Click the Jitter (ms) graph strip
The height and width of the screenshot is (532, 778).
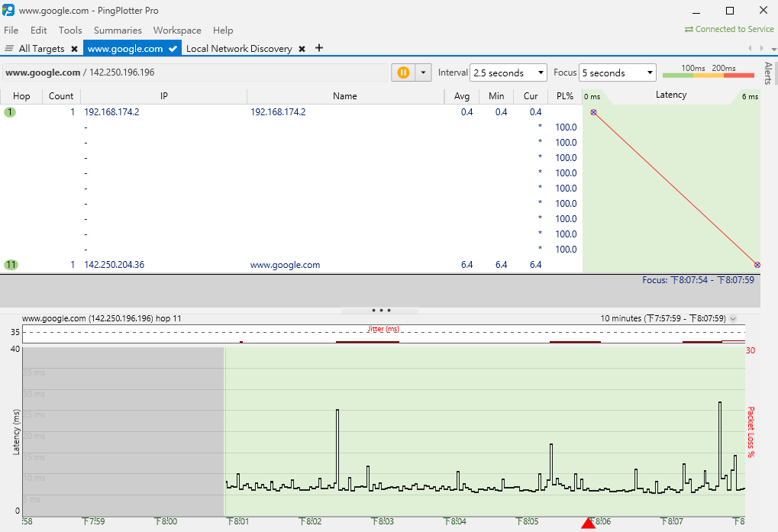point(383,334)
